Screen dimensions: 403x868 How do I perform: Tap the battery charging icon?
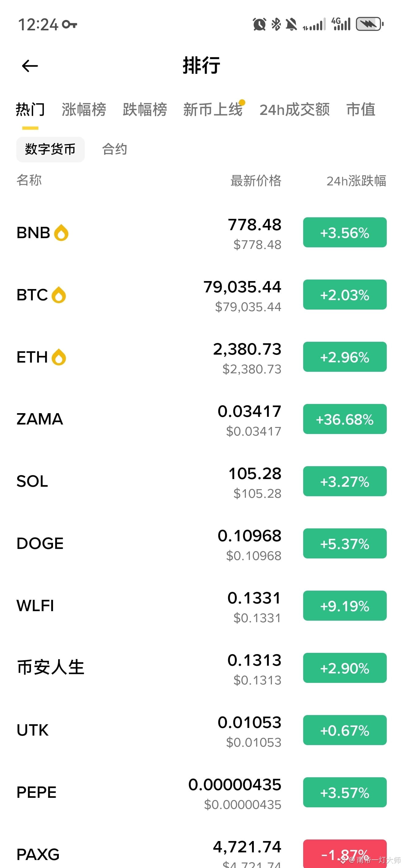point(370,24)
